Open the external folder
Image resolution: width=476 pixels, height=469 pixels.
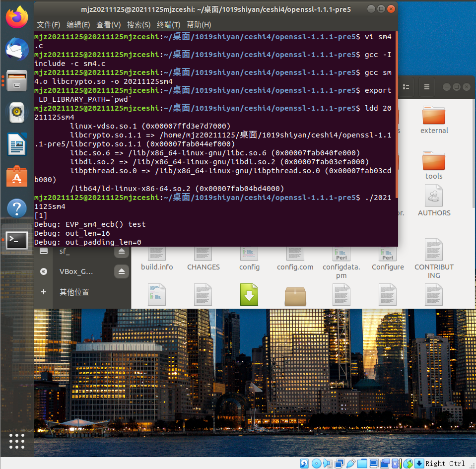tap(434, 120)
